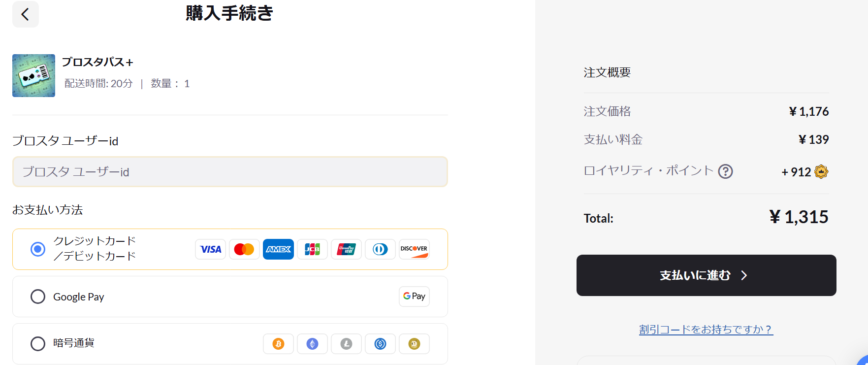Viewport: 868px width, 365px height.
Task: Select Google Pay payment method
Action: (38, 297)
